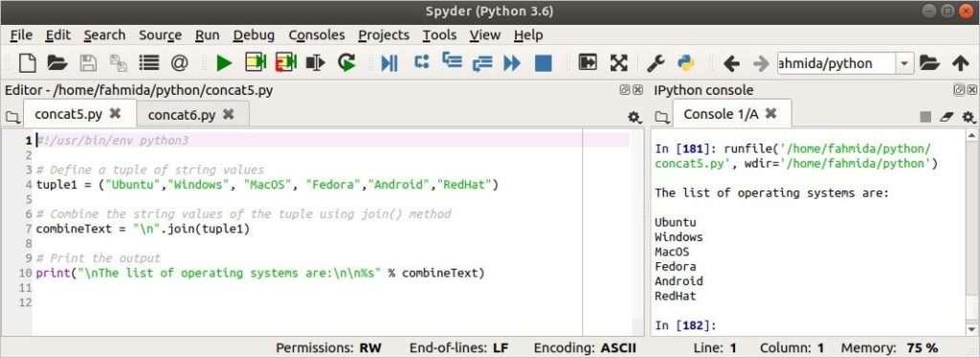Stop the current command in the console
This screenshot has width=980, height=358.
point(925,117)
